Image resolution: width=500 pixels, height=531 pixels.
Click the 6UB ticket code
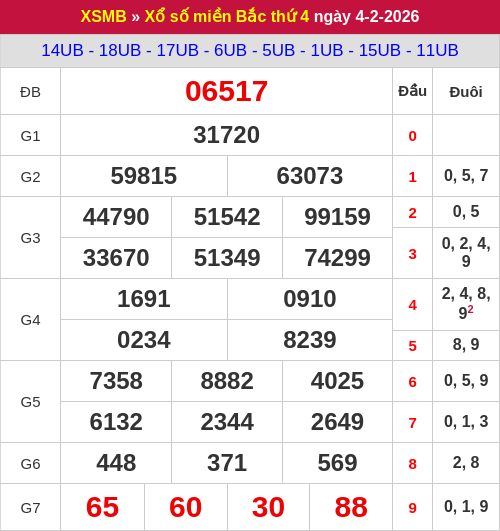click(x=230, y=50)
